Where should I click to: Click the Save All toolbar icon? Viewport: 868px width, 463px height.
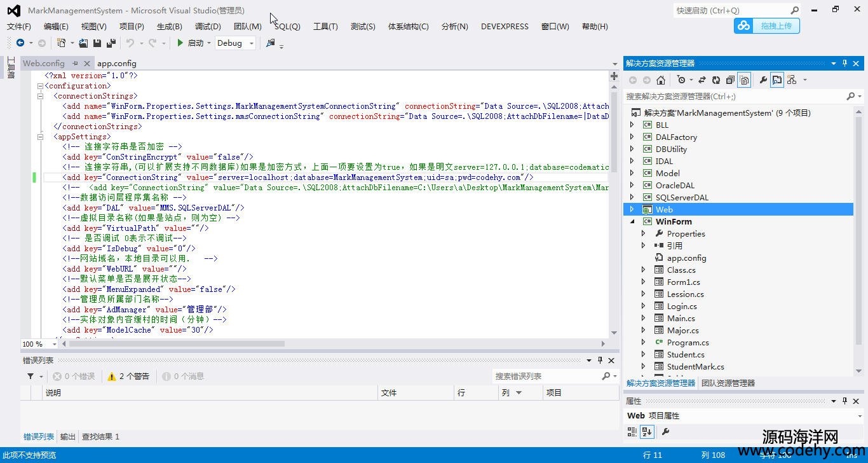click(111, 43)
